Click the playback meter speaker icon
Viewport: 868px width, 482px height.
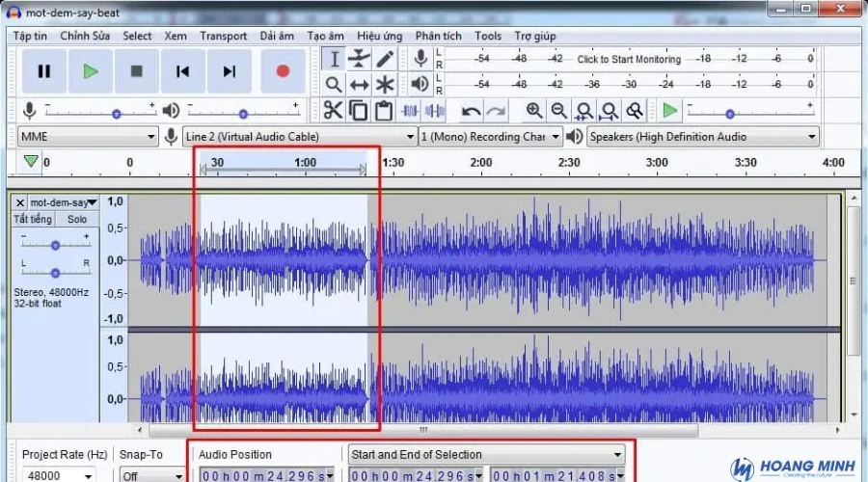(420, 84)
